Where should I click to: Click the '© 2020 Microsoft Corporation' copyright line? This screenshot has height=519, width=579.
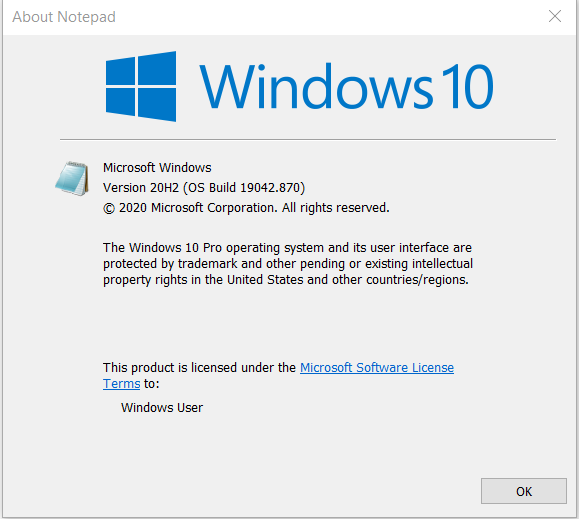(246, 208)
